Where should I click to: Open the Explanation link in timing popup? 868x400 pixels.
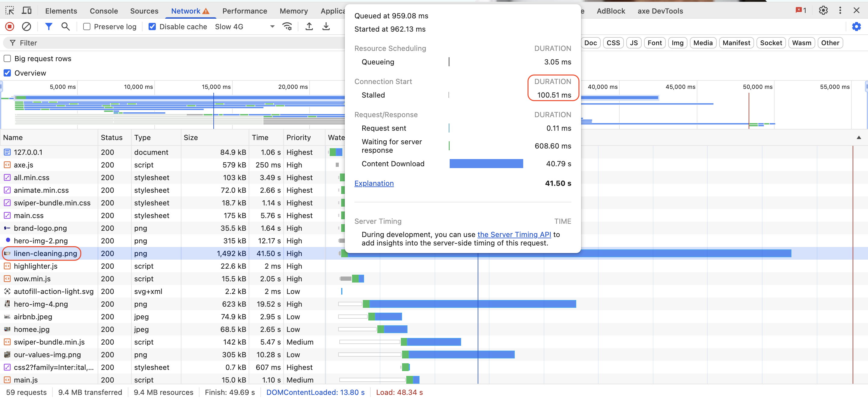pyautogui.click(x=374, y=183)
